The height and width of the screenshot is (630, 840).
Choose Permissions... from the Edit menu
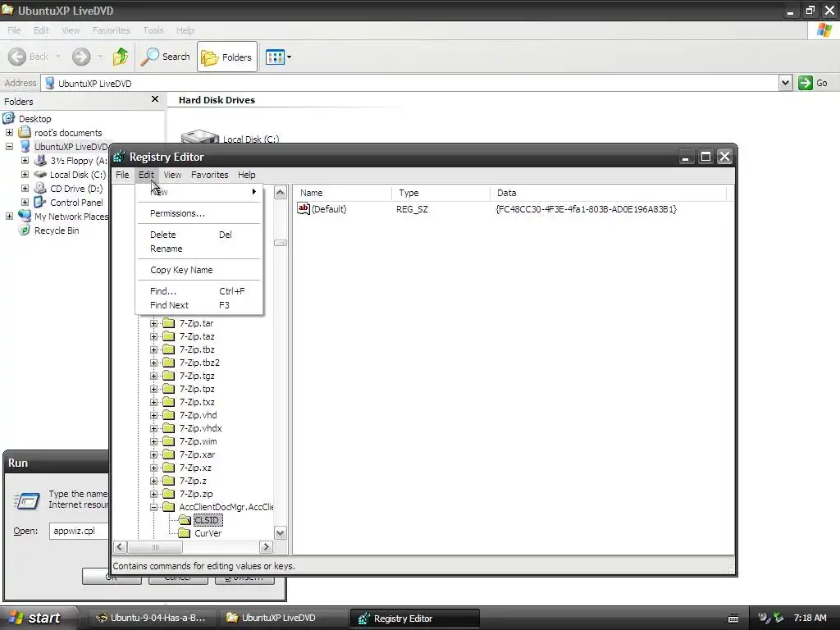coord(199,213)
